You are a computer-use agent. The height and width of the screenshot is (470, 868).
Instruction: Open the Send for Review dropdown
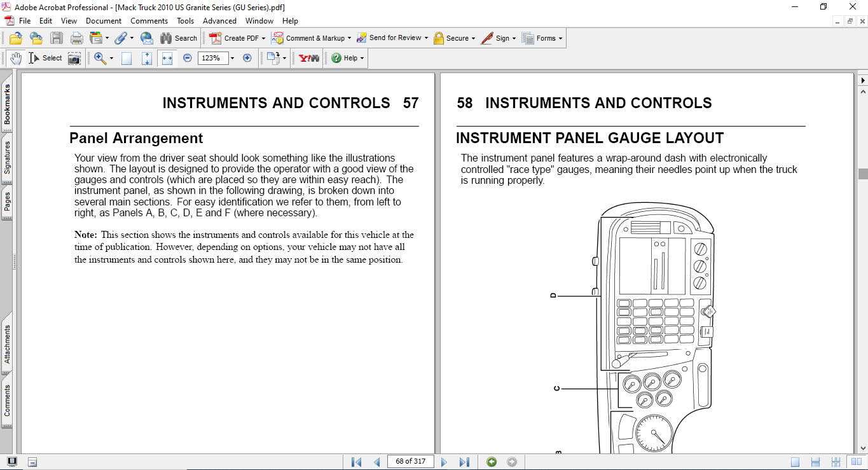426,38
